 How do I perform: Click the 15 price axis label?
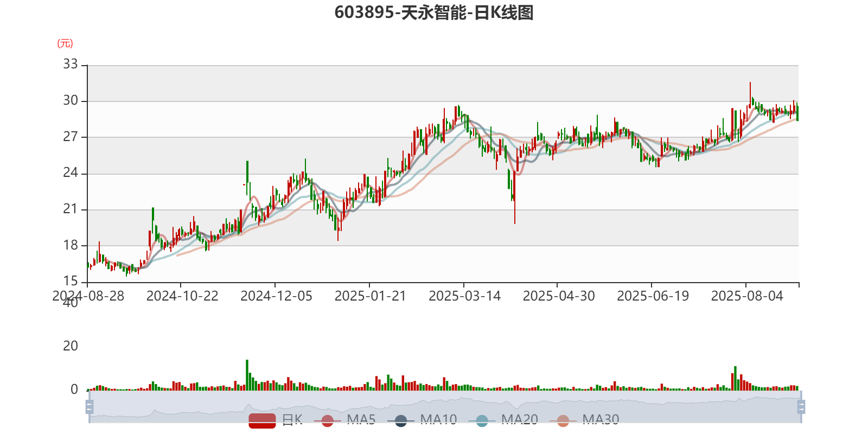point(71,281)
